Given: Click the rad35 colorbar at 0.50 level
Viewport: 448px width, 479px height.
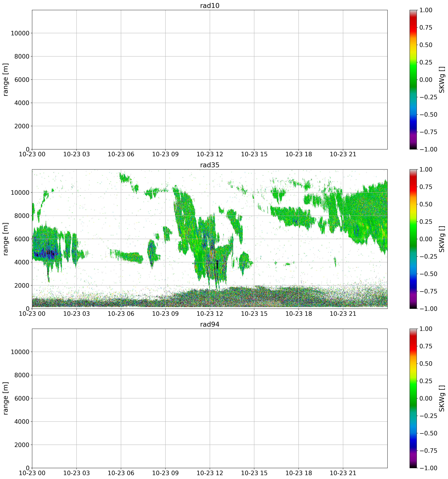Looking at the screenshot, I should 414,204.
